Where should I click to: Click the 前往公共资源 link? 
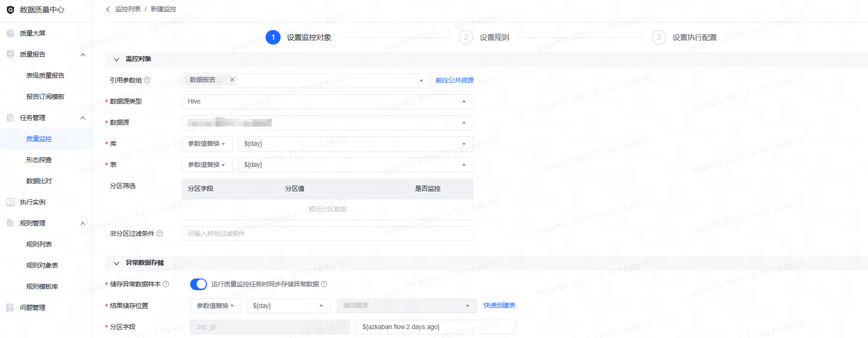point(454,81)
